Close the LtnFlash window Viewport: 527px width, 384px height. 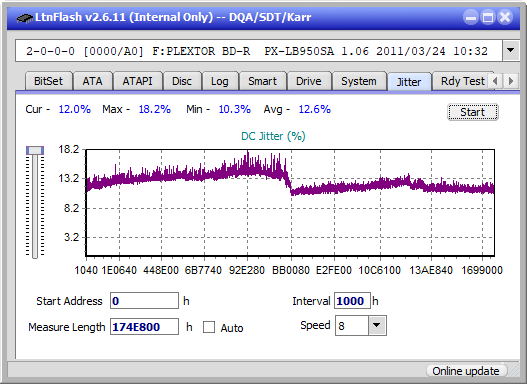(505, 17)
